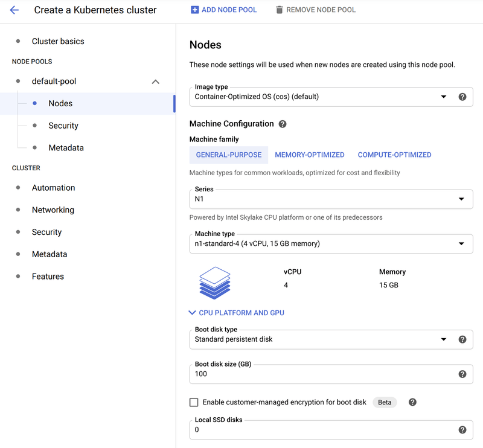Click Add Node Pool button

223,10
